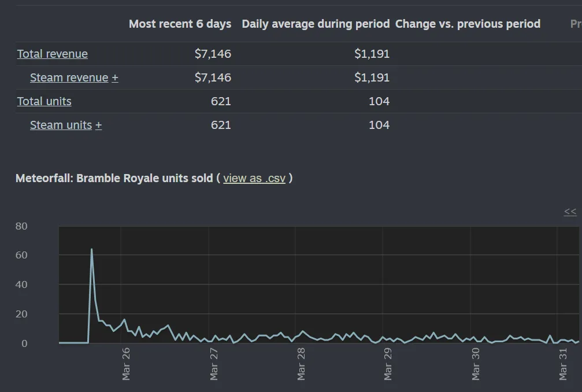
Task: Click the 621 Total units value
Action: (221, 101)
